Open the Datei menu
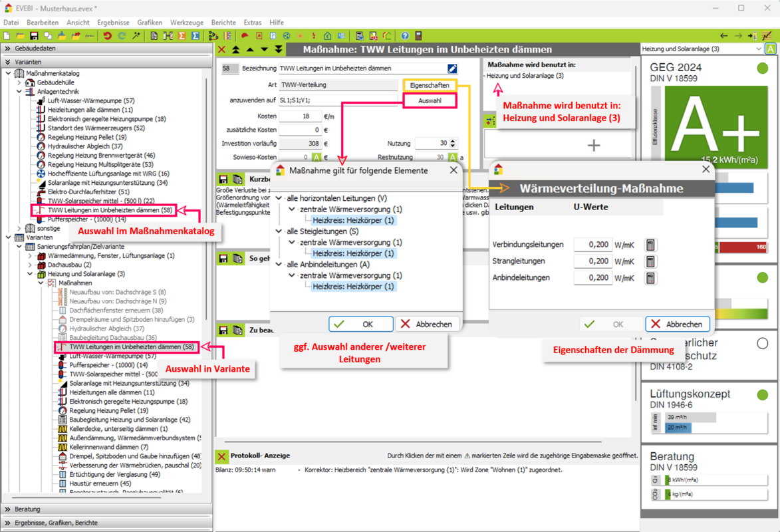 (11, 23)
